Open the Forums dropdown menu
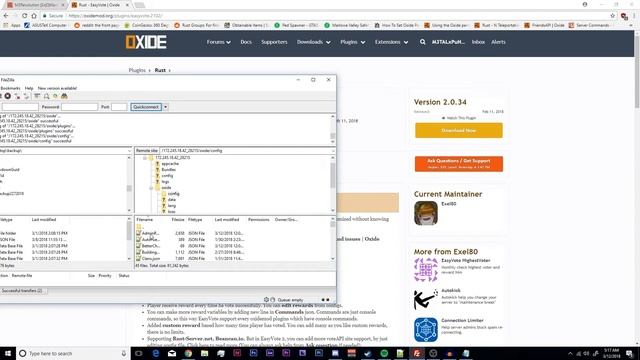This screenshot has height=360, width=640. tap(218, 42)
